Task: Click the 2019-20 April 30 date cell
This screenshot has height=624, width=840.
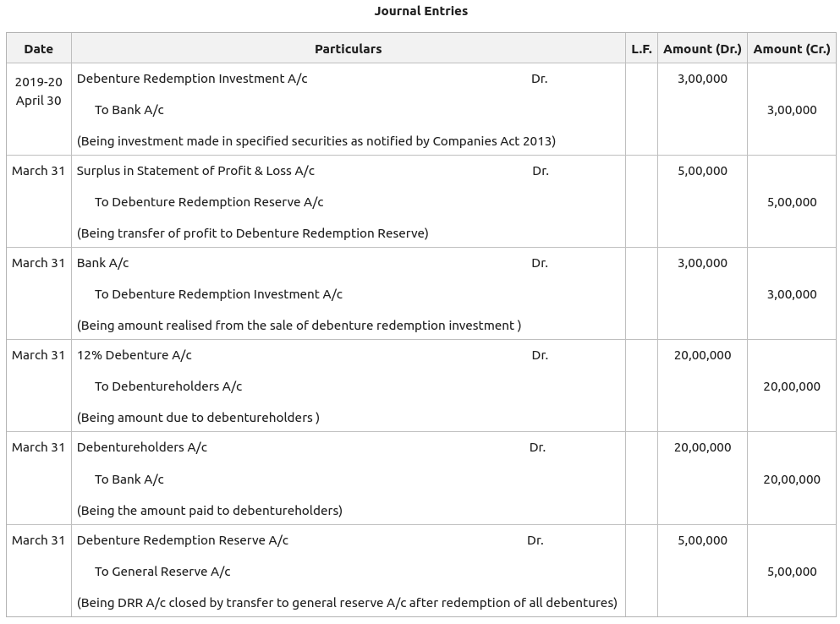Action: [38, 91]
